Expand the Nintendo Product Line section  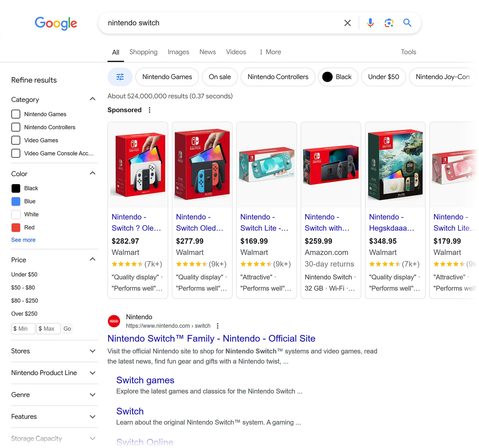tap(93, 373)
